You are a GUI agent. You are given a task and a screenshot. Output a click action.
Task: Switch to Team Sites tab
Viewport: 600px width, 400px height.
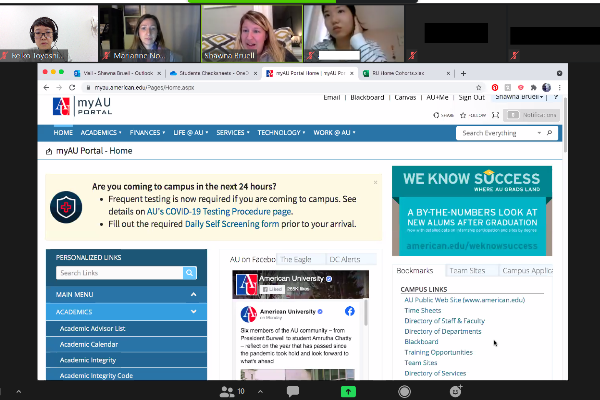coord(472,271)
